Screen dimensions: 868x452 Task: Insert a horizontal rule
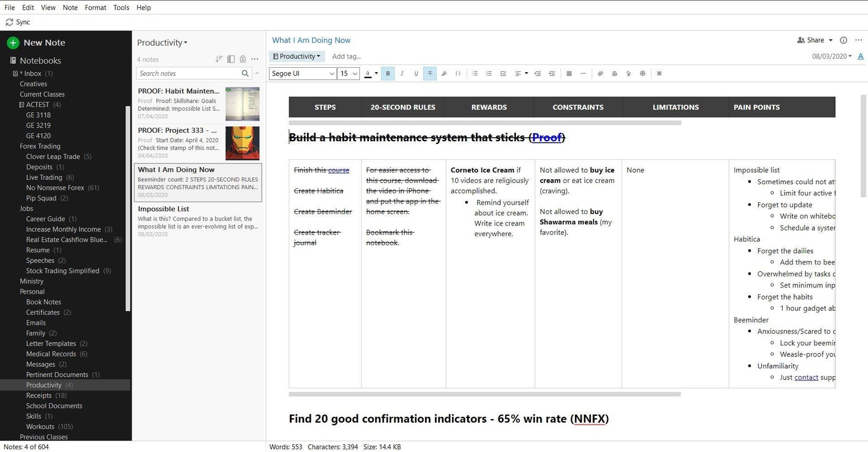(583, 73)
